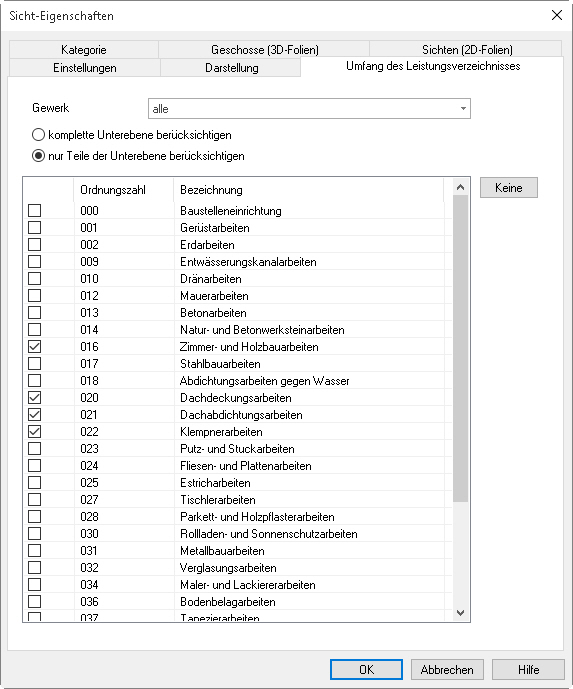Enable the 001 Gerüstarbeiten checkbox

(35, 228)
